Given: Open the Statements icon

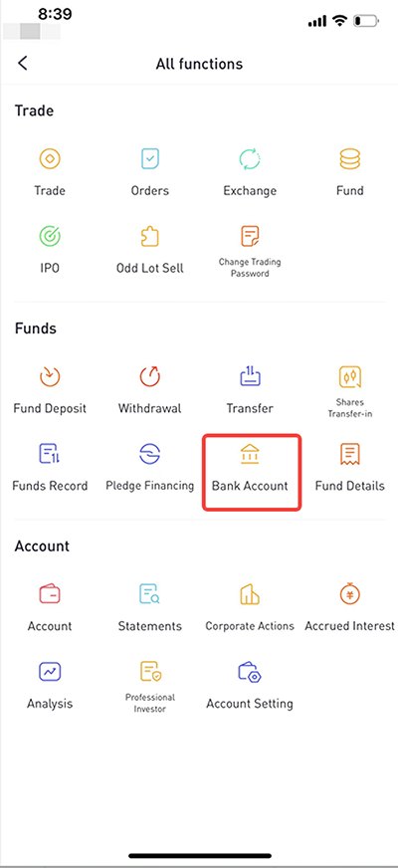Looking at the screenshot, I should (x=150, y=594).
